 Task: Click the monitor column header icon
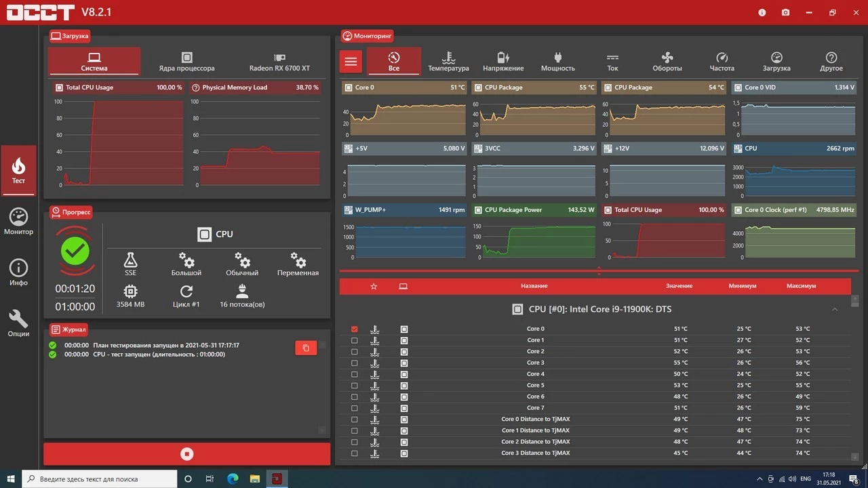403,286
